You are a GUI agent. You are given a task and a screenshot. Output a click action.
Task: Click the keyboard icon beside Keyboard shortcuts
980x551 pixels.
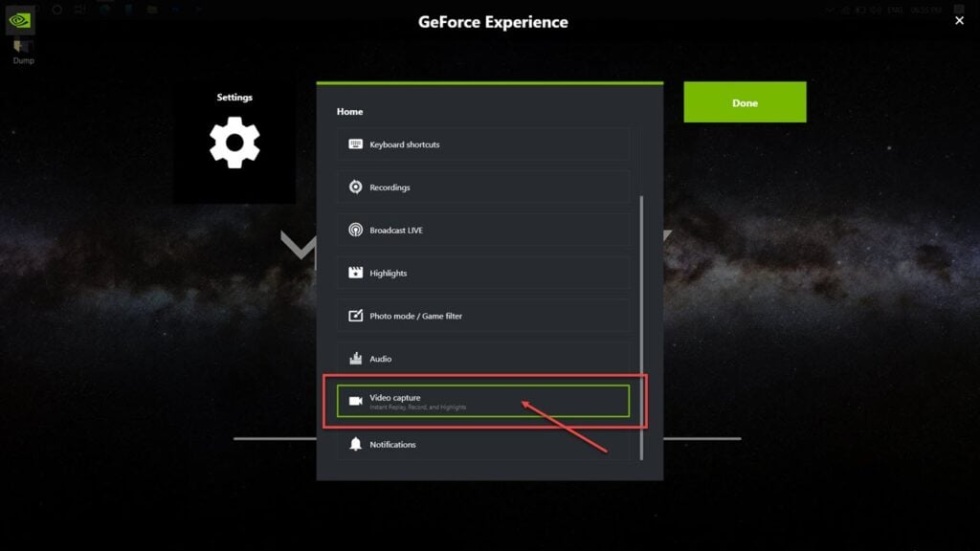[x=355, y=144]
